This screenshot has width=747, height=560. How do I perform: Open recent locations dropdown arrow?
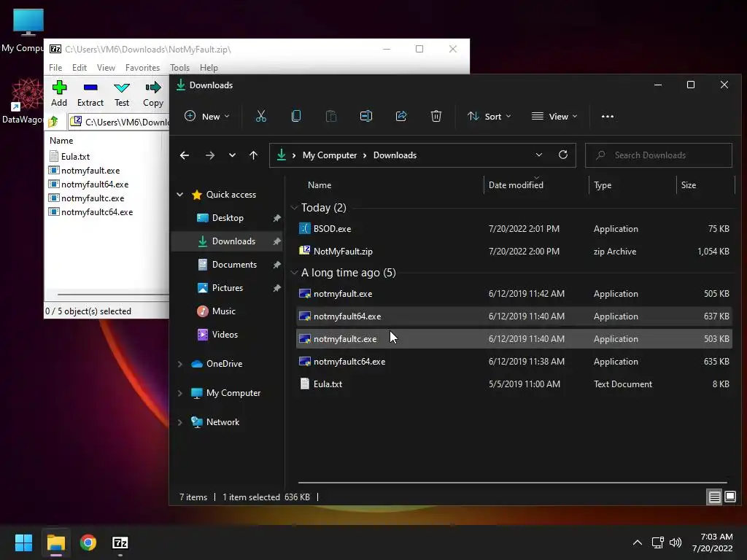(232, 155)
